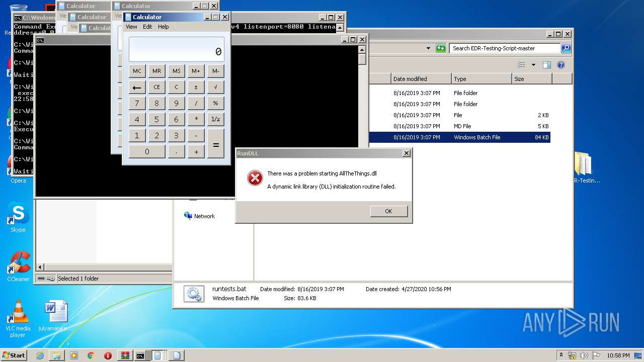
Task: Sort by the Date modified column
Action: coord(421,79)
